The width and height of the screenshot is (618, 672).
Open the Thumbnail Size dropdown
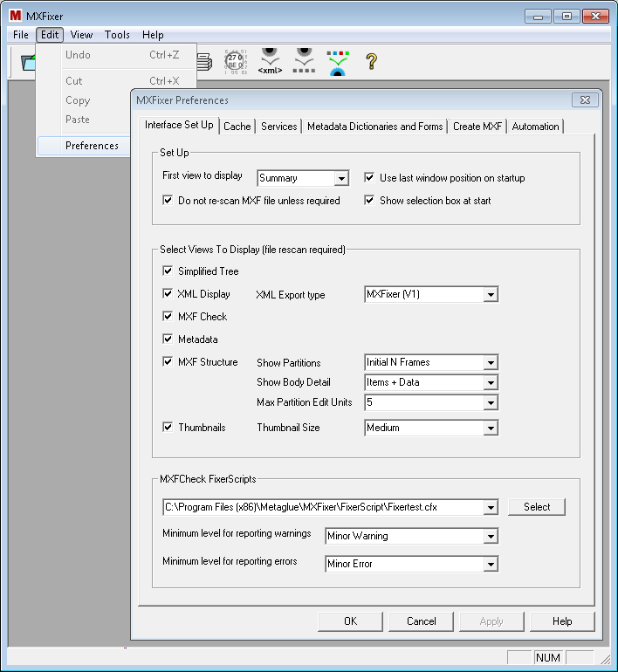click(x=491, y=428)
